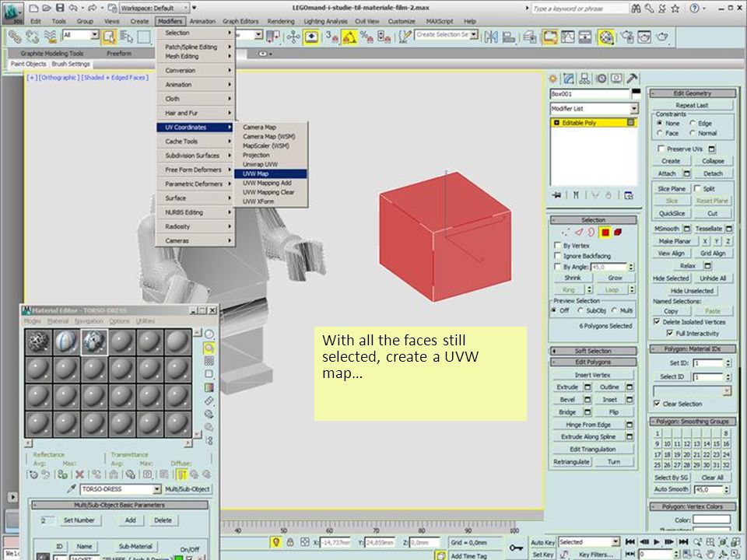Open Rendering menu
The image size is (747, 560).
(x=281, y=22)
